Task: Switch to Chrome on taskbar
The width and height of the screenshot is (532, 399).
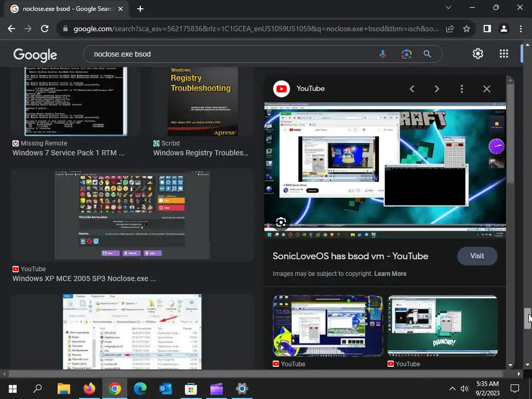Action: pos(115,389)
